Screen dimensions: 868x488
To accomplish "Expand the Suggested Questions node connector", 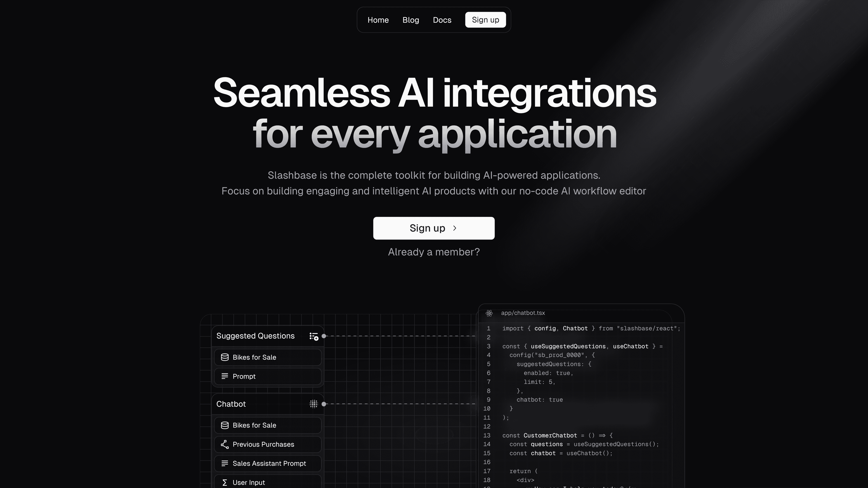I will click(x=325, y=336).
